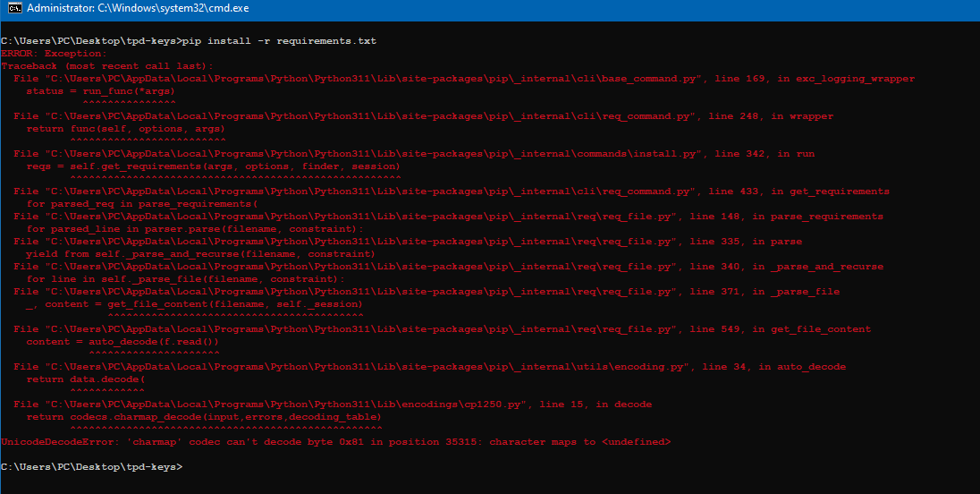Select the text 'line 148, in parse_requirements'
The width and height of the screenshot is (980, 494).
coord(786,217)
